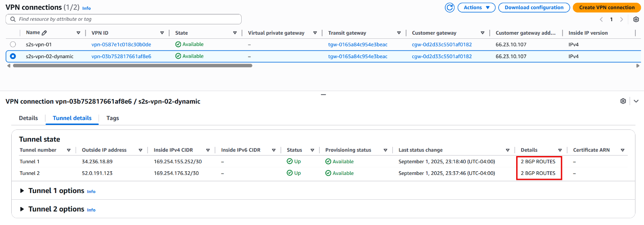The image size is (644, 225).
Task: Open VPN ID vpn-0587e1c018c30b0de link
Action: click(x=121, y=45)
